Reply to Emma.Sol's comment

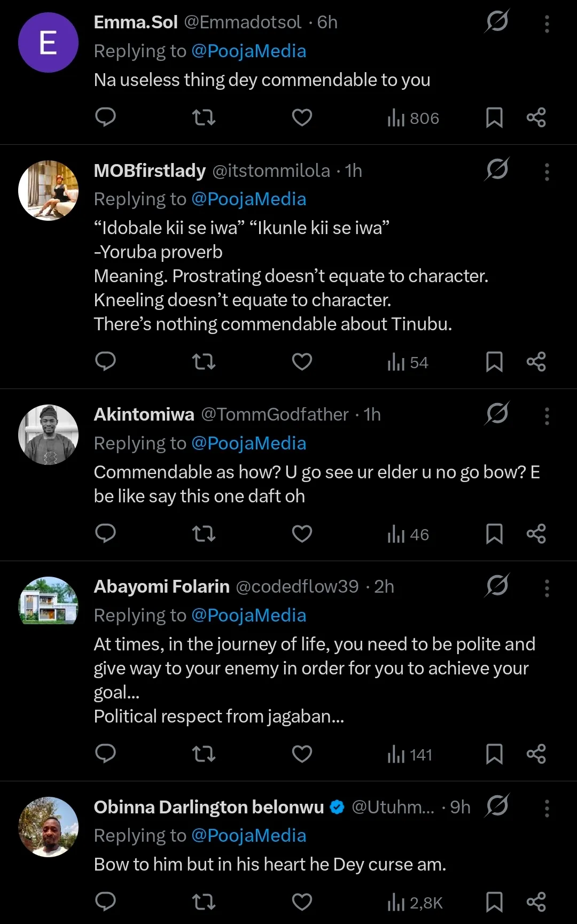(105, 117)
